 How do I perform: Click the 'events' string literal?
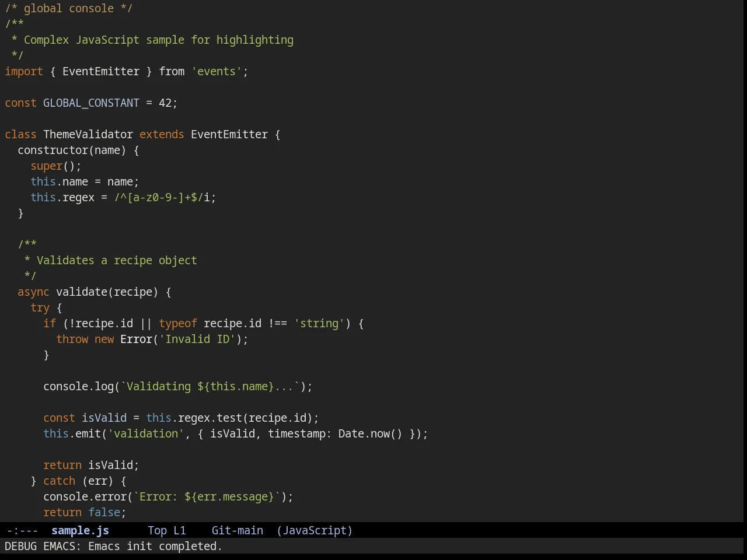pos(217,71)
